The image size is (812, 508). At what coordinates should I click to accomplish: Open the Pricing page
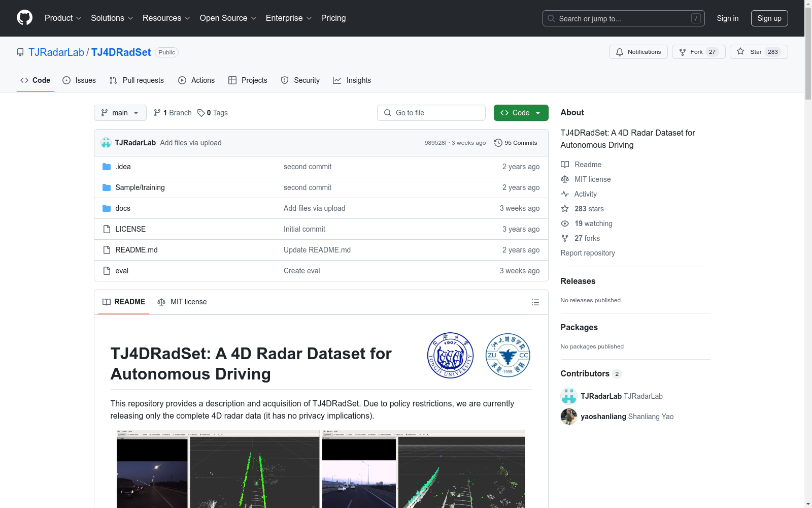pos(333,18)
